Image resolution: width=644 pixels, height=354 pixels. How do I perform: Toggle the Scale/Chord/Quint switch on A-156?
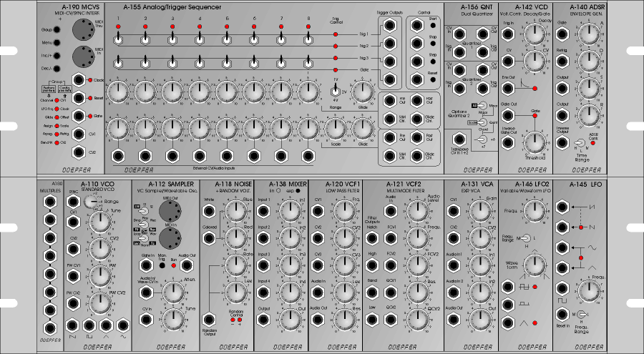[x=482, y=122]
